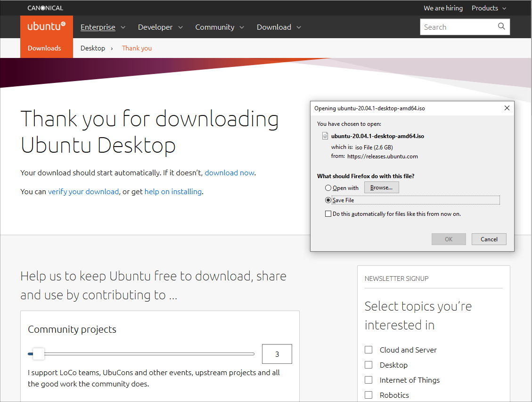This screenshot has height=402, width=532.
Task: Close the Opening ubuntu ISO dialog
Action: coord(507,108)
